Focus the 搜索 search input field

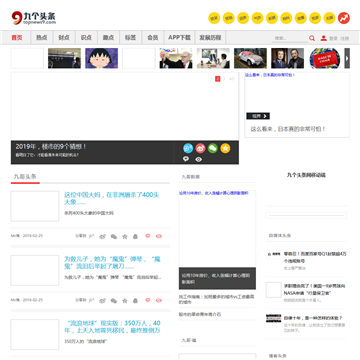point(290,38)
